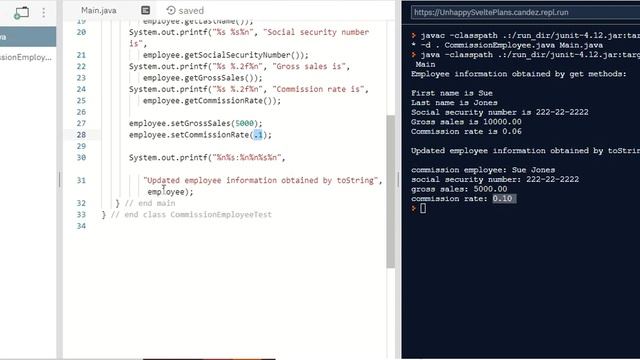Click the "Gross sales is" string on line 22
This screenshot has height=360, width=640.
[309, 66]
